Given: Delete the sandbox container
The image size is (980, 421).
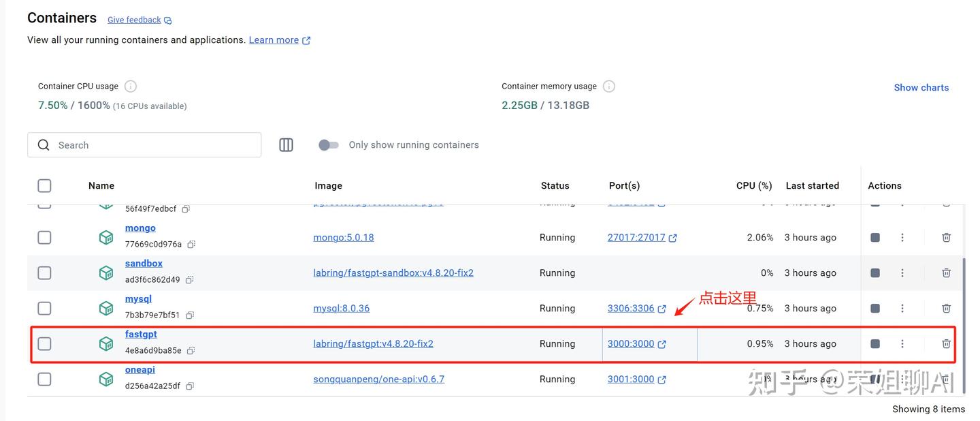Looking at the screenshot, I should tap(946, 272).
